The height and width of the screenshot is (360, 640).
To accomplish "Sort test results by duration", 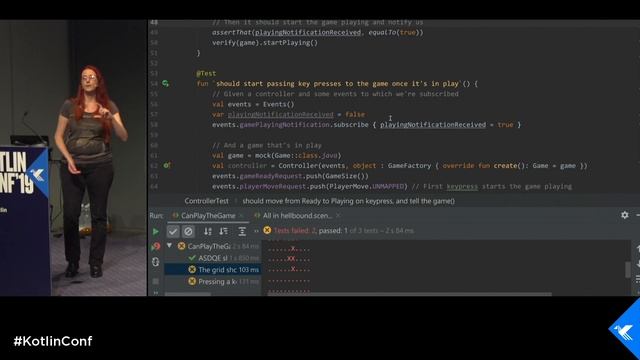I will tap(224, 231).
